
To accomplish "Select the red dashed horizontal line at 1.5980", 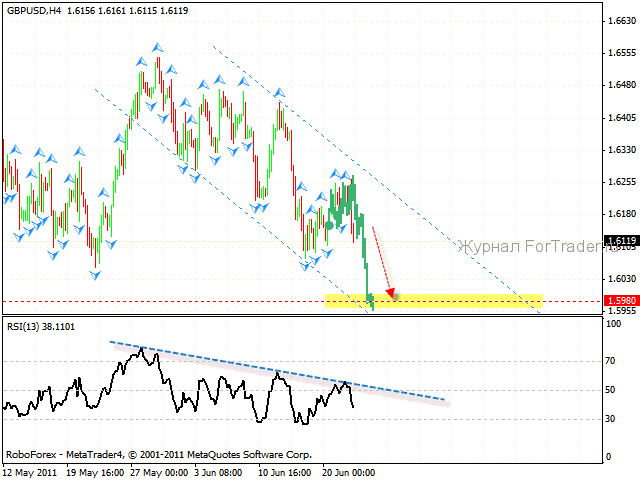I will pos(302,302).
